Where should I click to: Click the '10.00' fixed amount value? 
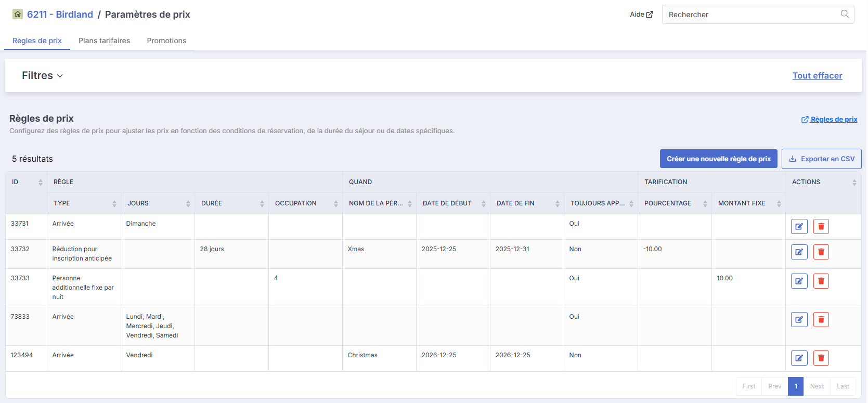[724, 278]
